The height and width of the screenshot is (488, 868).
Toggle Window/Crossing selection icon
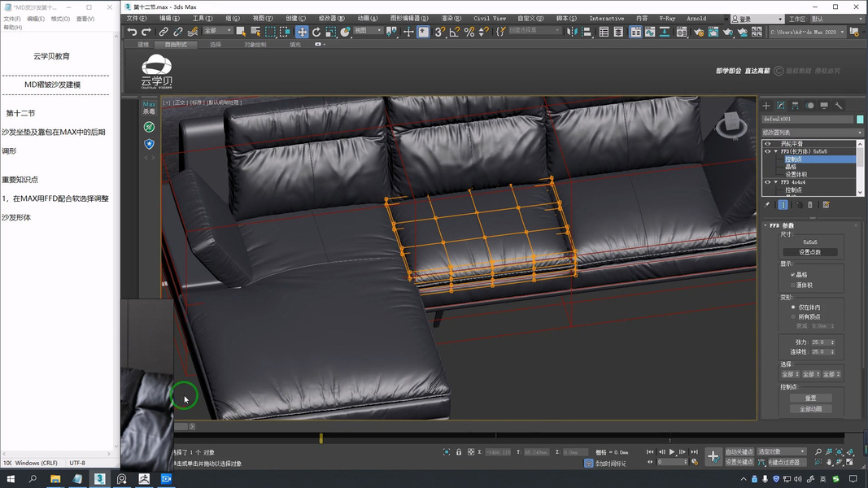(285, 32)
